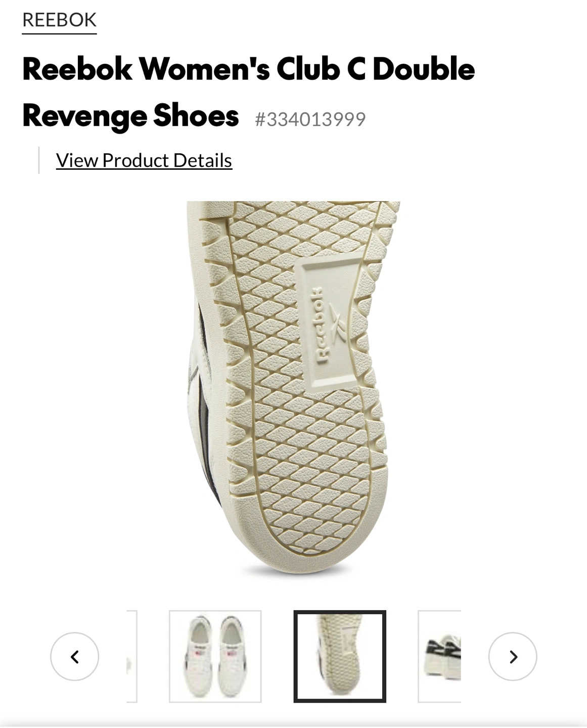This screenshot has width=587, height=728.
Task: Show the previous product image with left chevron
Action: click(x=74, y=657)
